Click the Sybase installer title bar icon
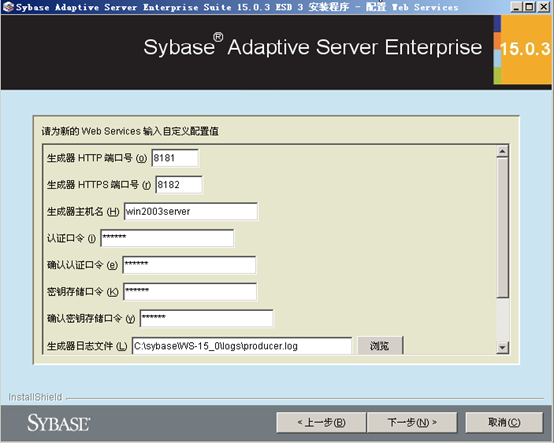This screenshot has width=554, height=443. (x=8, y=7)
